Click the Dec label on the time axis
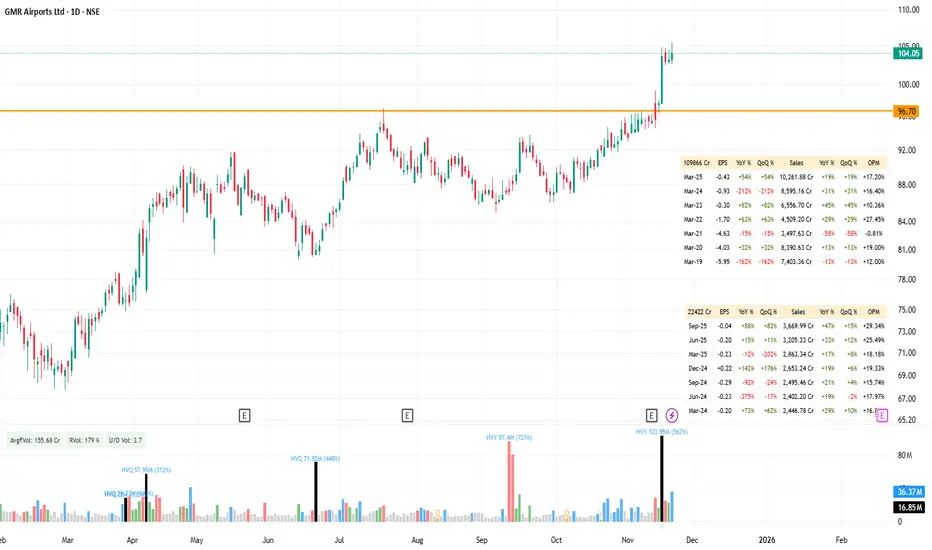Viewport: 932px width, 550px height. pyautogui.click(x=692, y=540)
